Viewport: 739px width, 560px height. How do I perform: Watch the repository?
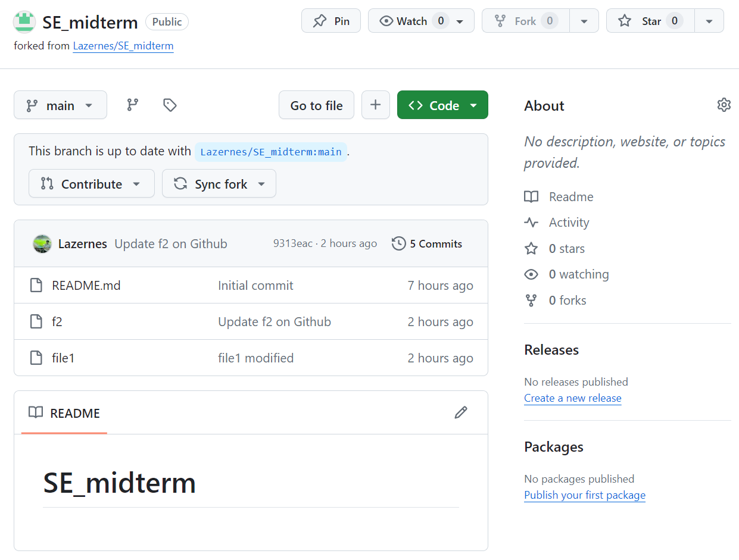(x=421, y=21)
